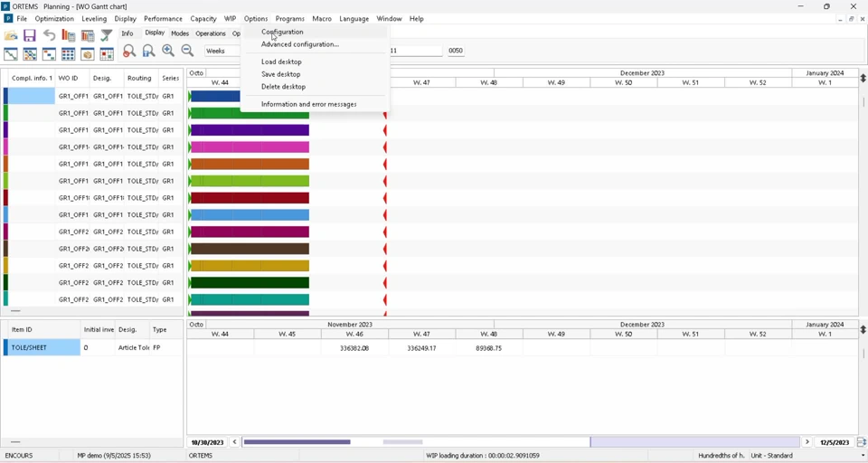The height and width of the screenshot is (463, 868).
Task: Open the Help menu
Action: pos(416,19)
